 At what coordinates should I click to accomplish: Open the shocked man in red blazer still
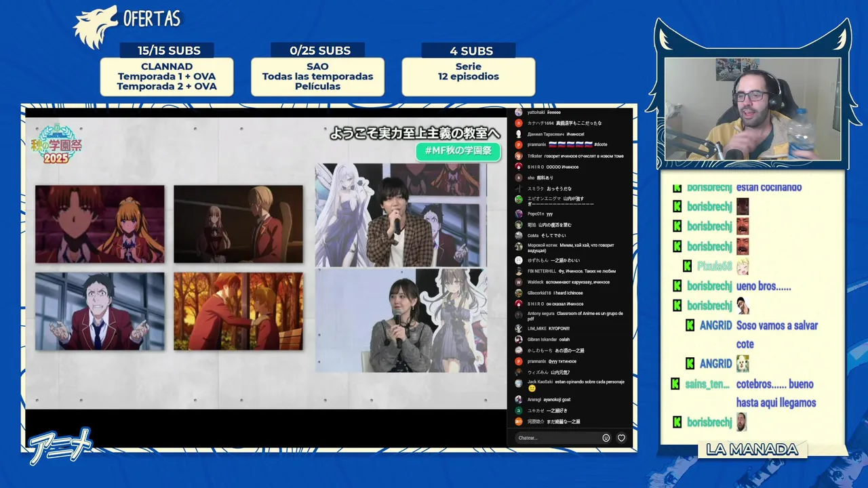point(100,312)
